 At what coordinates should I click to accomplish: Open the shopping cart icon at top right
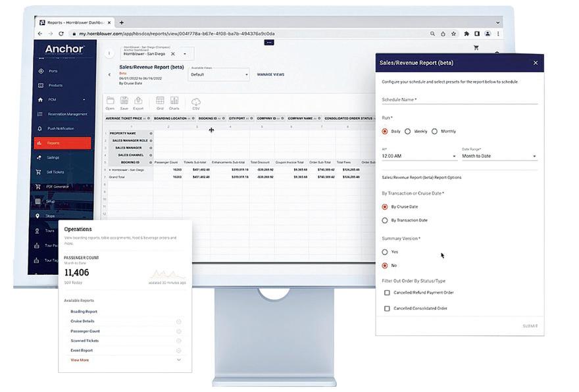click(x=476, y=47)
